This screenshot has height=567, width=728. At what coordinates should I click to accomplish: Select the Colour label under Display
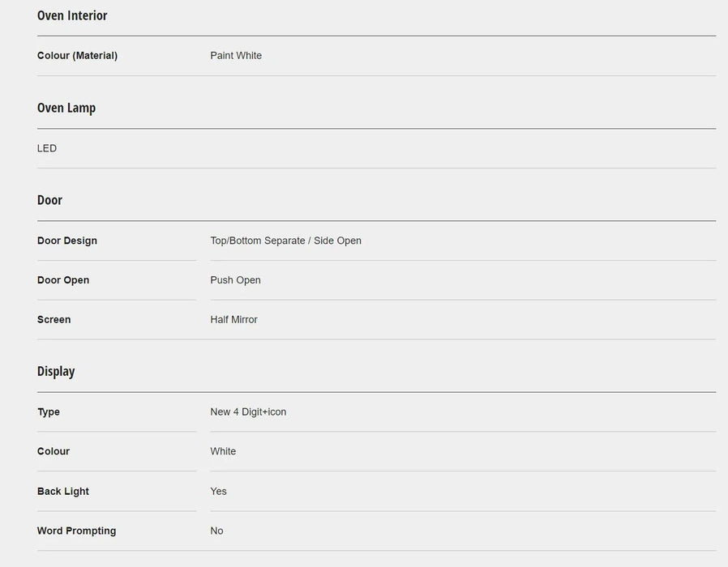click(x=54, y=452)
